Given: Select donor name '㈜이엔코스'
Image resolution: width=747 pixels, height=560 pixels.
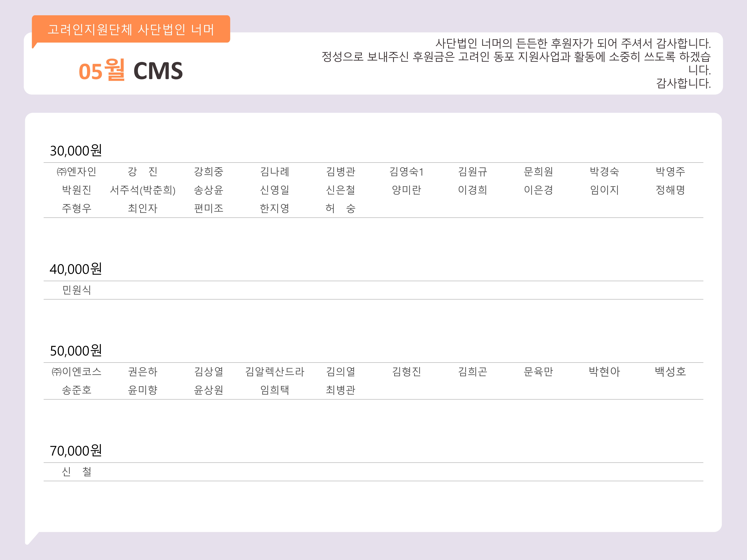Looking at the screenshot, I should [77, 372].
